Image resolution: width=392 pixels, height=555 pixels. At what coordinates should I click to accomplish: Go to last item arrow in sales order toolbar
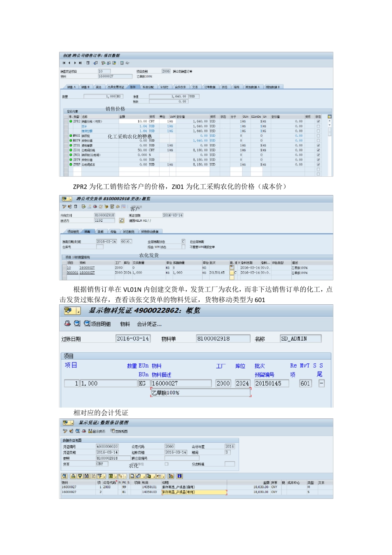point(80,63)
